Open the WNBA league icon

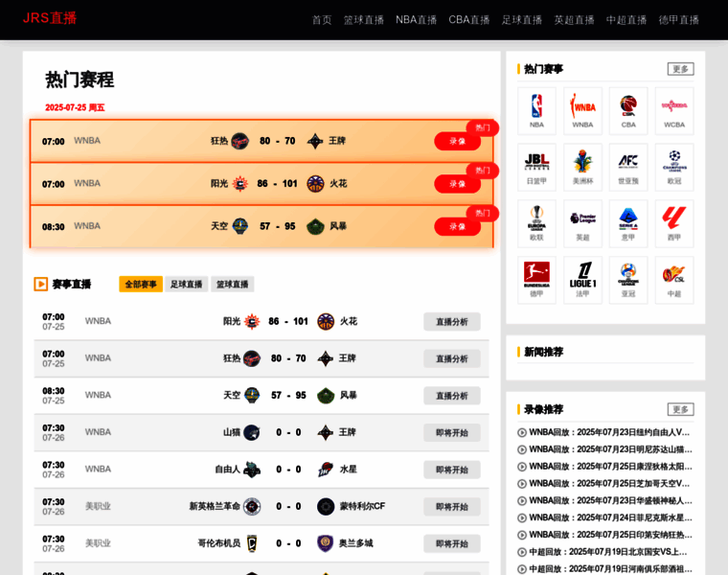(582, 111)
